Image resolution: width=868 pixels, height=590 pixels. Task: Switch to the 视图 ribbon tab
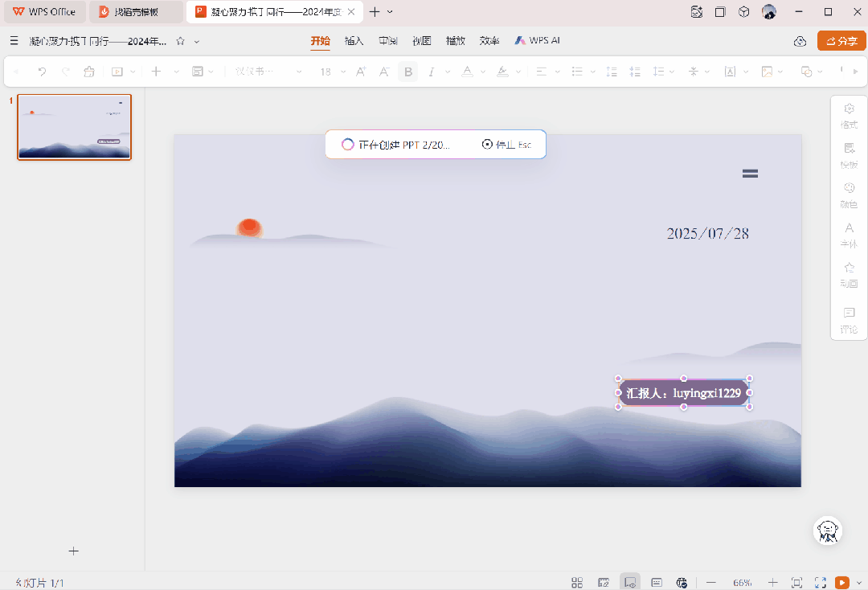click(x=422, y=41)
